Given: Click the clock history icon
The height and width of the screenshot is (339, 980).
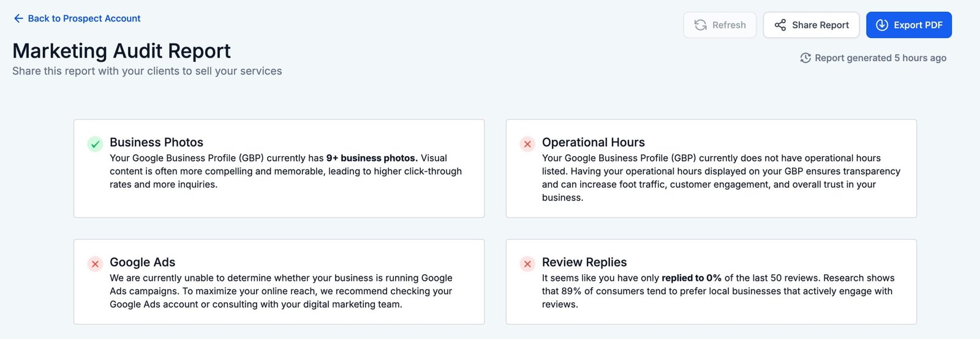Looking at the screenshot, I should (805, 58).
